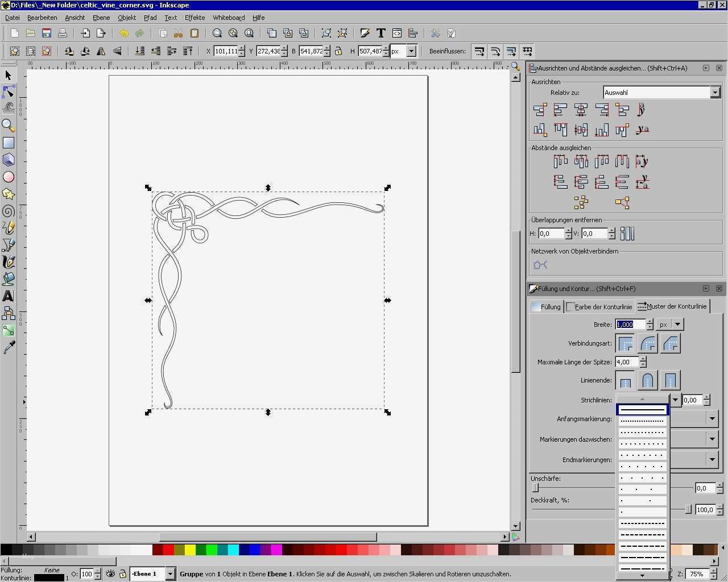Enable round join for Verbindungsart

pyautogui.click(x=648, y=344)
